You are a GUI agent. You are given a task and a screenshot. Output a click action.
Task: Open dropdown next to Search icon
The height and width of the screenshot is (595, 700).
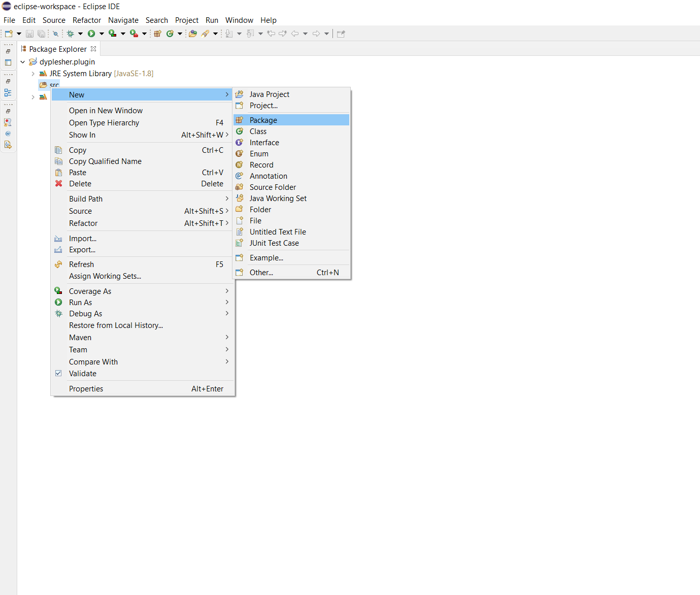[x=215, y=34]
